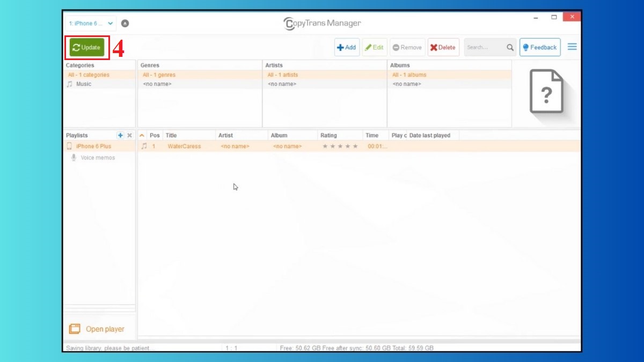Click the Remove button

click(407, 47)
